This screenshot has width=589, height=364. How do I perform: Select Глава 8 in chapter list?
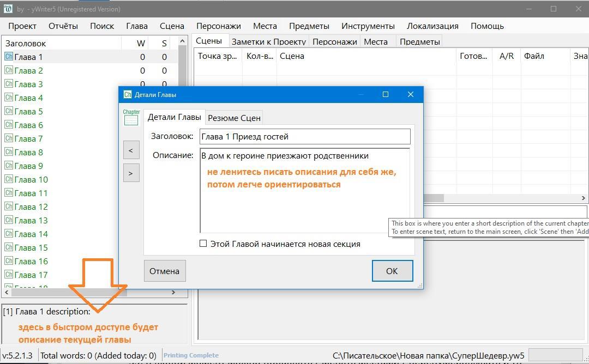click(29, 152)
